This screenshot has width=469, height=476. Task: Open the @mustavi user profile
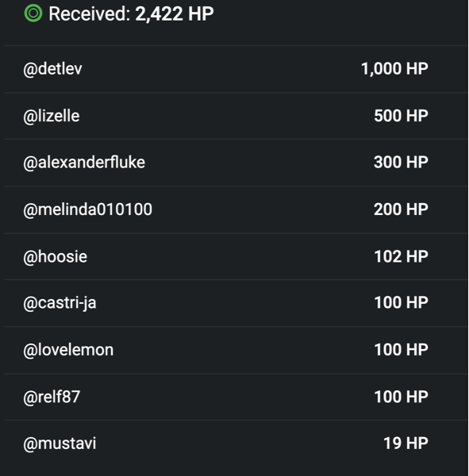[60, 443]
